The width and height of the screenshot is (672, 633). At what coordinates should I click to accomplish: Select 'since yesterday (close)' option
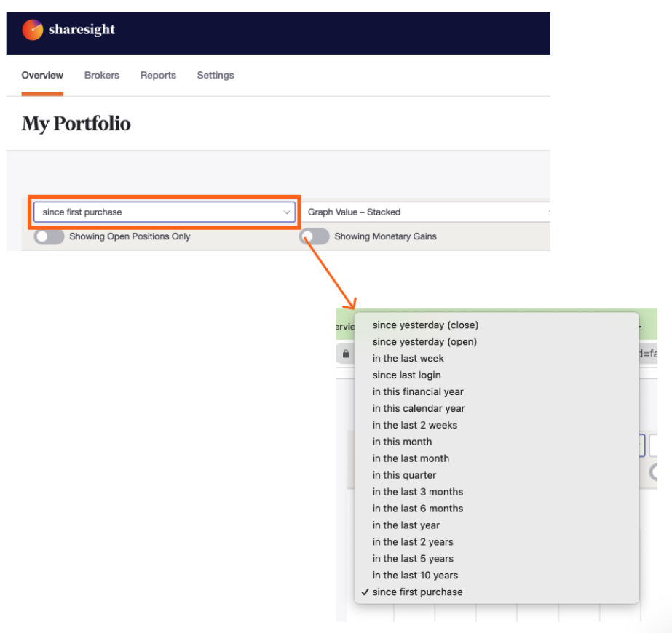pos(497,325)
